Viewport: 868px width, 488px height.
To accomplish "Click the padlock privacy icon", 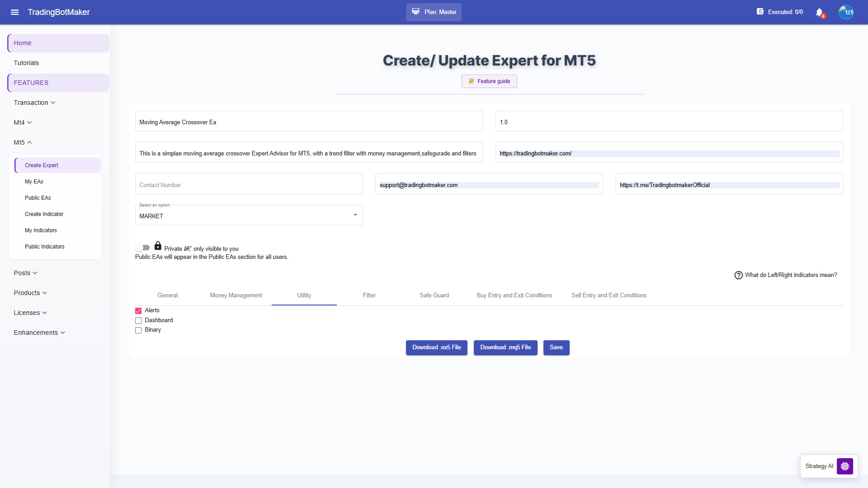I will (158, 246).
